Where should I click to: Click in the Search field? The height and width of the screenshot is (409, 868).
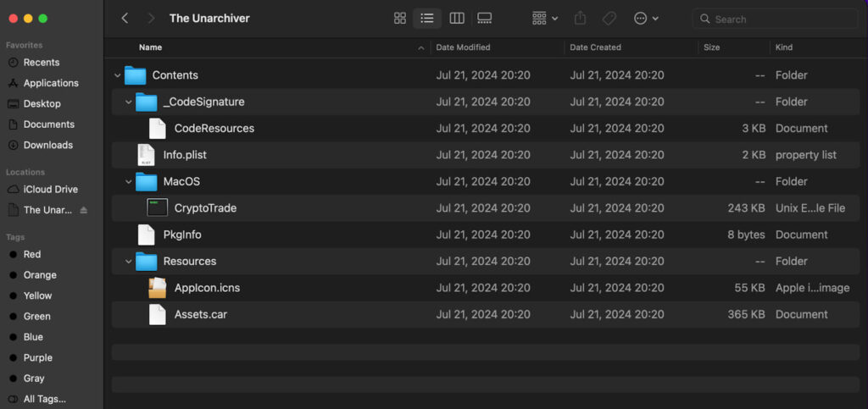point(775,19)
